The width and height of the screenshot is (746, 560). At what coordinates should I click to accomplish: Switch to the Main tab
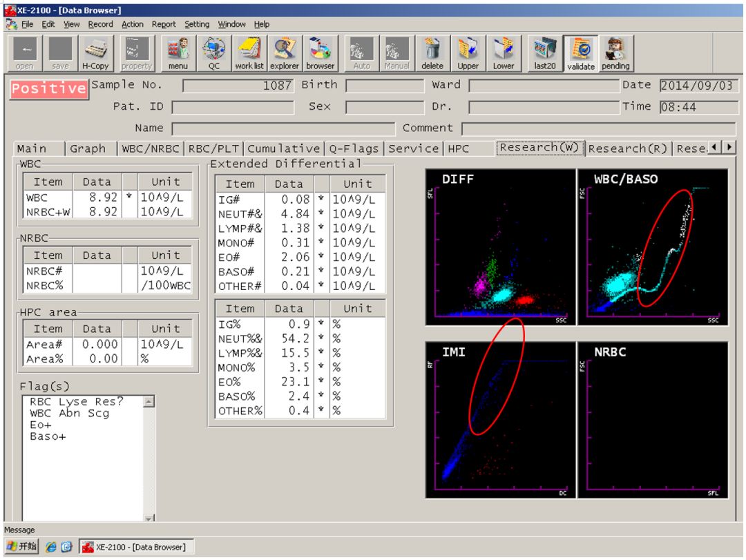click(x=39, y=148)
